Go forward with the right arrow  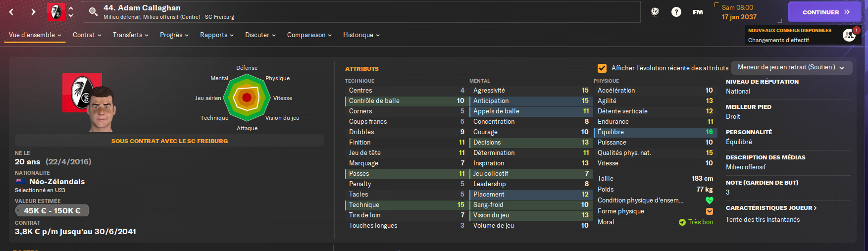tap(33, 12)
